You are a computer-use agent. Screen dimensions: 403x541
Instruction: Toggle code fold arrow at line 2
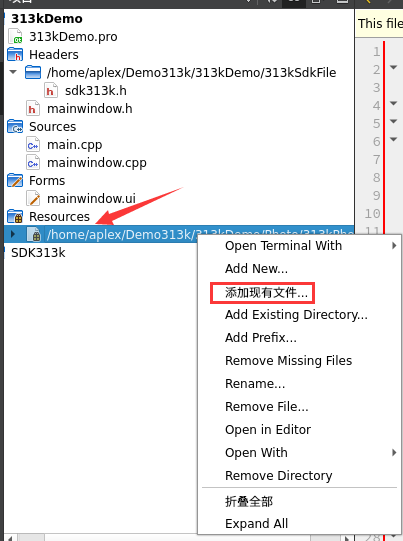point(393,67)
